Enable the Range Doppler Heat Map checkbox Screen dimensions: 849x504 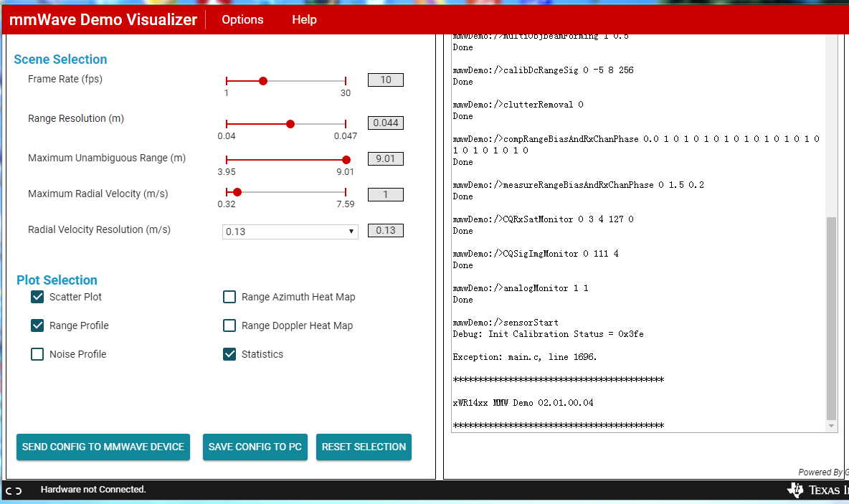point(229,325)
